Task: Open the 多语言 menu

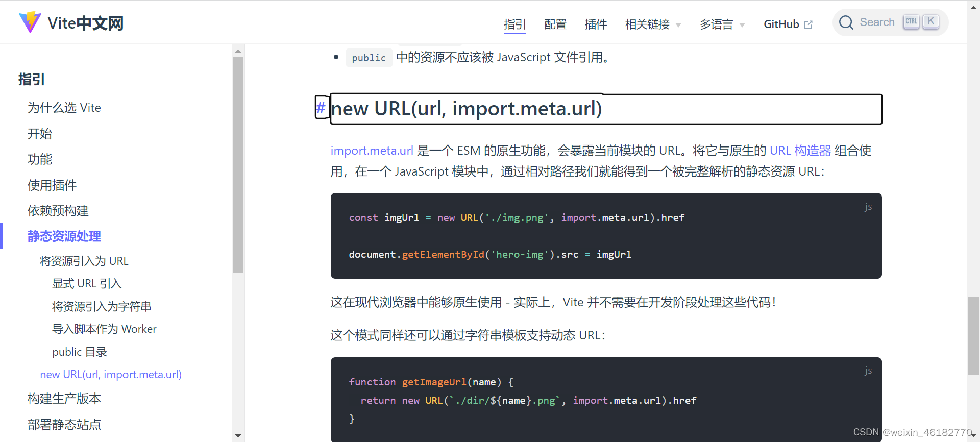Action: (x=716, y=24)
